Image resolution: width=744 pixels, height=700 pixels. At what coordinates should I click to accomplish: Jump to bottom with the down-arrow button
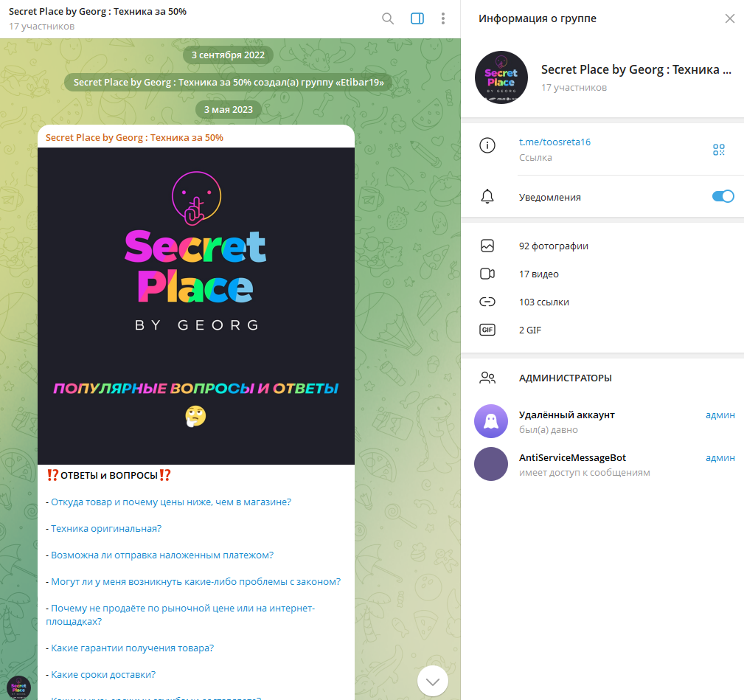(432, 682)
